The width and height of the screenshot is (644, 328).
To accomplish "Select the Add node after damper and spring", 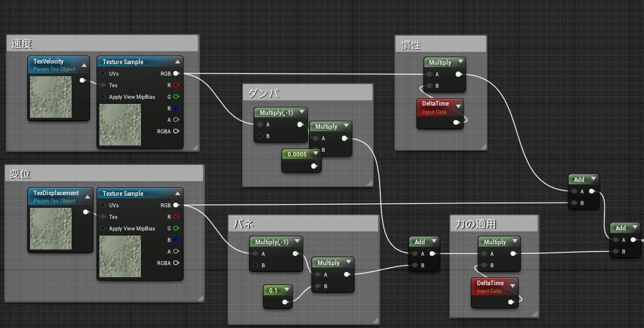I will [420, 242].
